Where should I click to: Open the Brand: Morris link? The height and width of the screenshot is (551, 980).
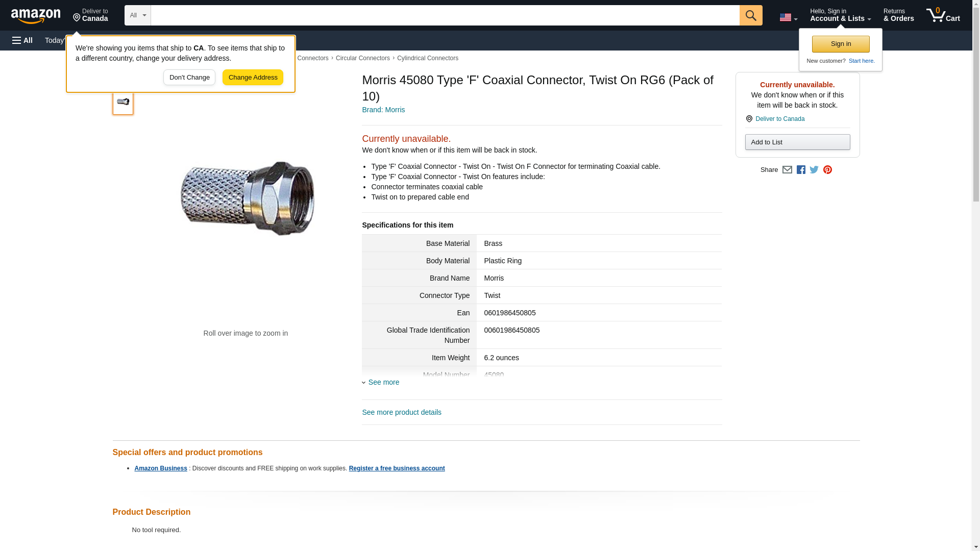click(x=383, y=110)
